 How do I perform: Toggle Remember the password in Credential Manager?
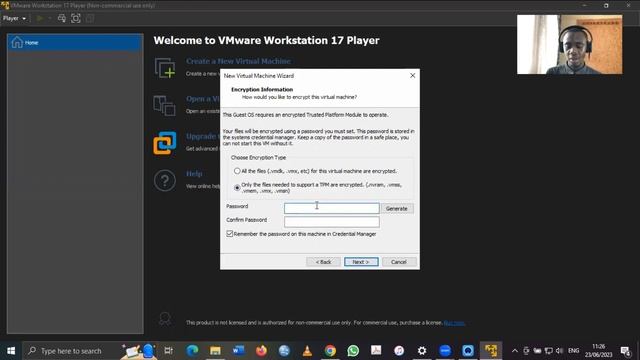click(x=229, y=234)
